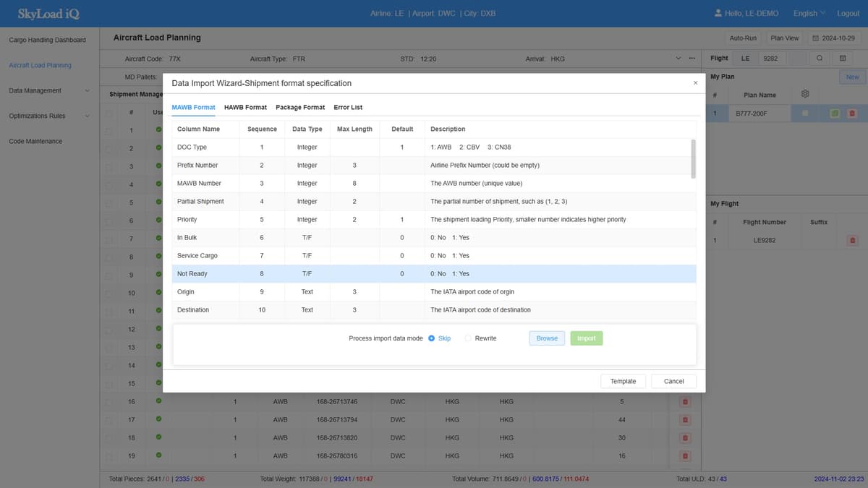This screenshot has height=488, width=868.
Task: Select the Skip import mode radio
Action: point(432,338)
